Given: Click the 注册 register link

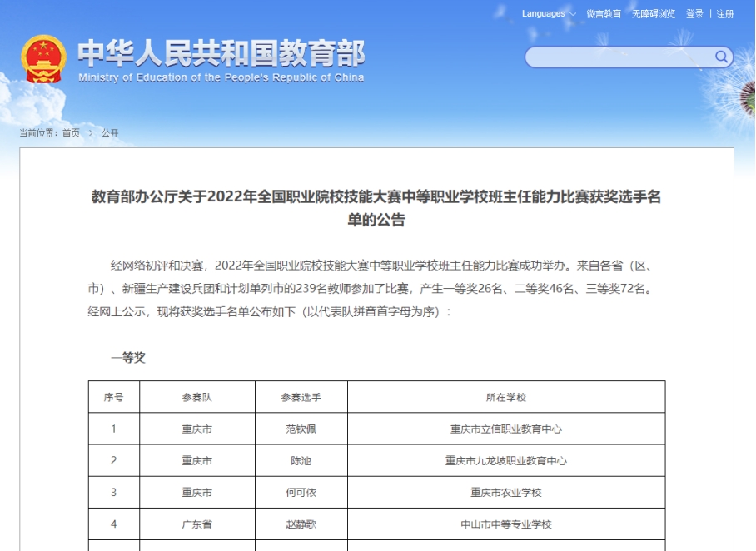Looking at the screenshot, I should point(725,14).
